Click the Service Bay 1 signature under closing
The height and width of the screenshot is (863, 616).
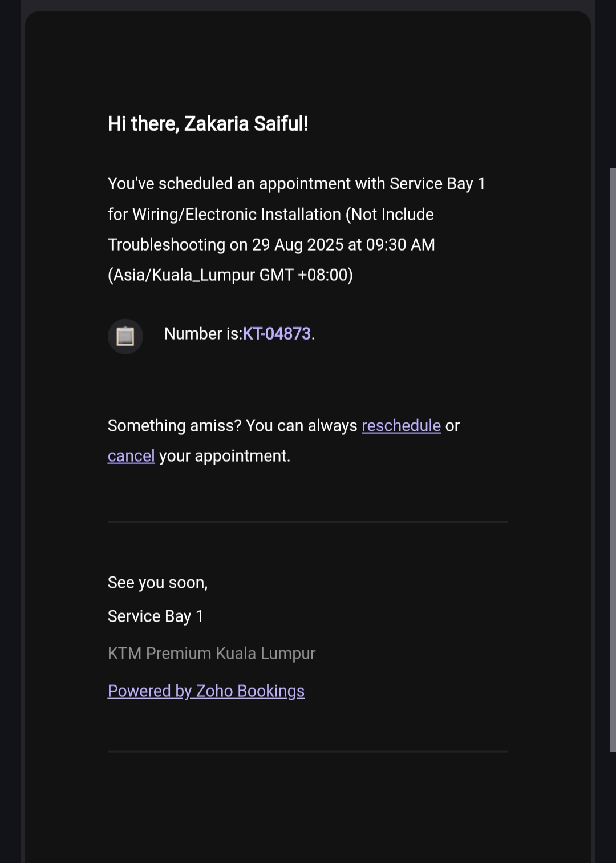click(x=155, y=616)
